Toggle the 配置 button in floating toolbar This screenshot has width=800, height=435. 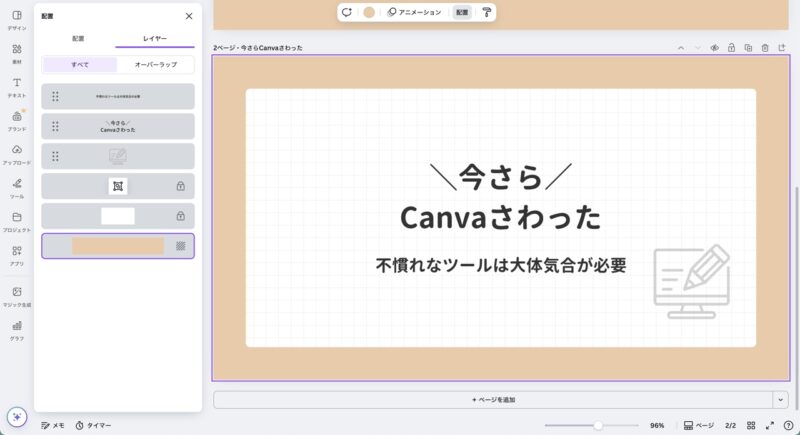pos(462,12)
